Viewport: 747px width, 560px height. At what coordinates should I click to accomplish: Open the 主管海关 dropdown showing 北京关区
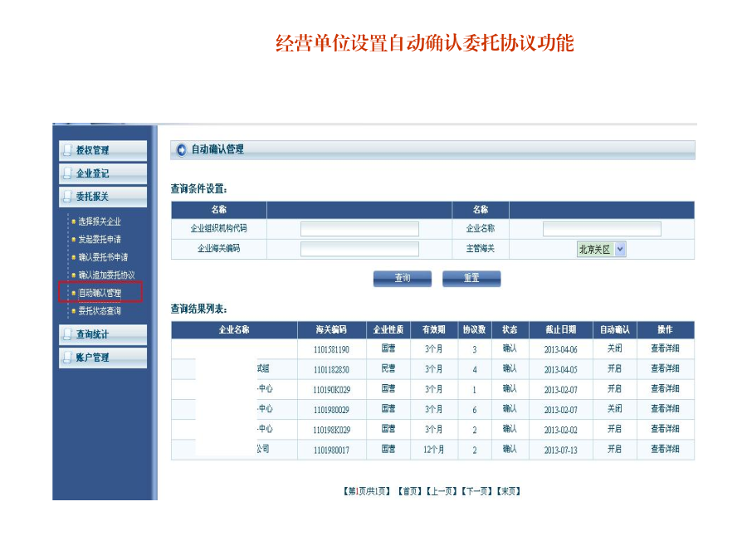(x=602, y=249)
